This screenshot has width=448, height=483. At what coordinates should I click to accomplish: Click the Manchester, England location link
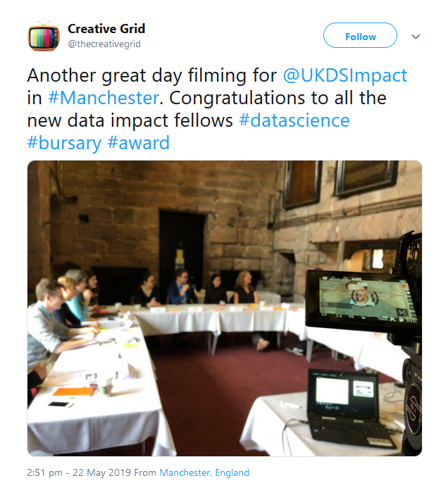coord(204,472)
